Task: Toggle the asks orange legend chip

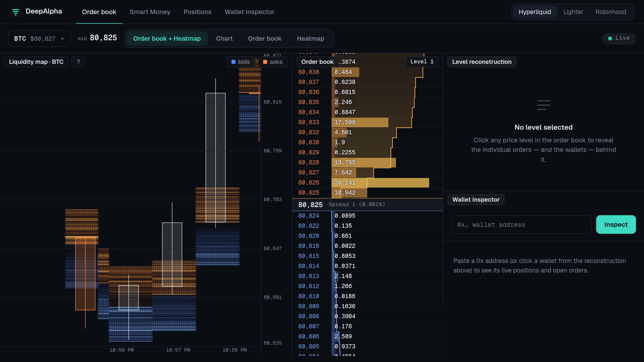Action: pyautogui.click(x=273, y=62)
